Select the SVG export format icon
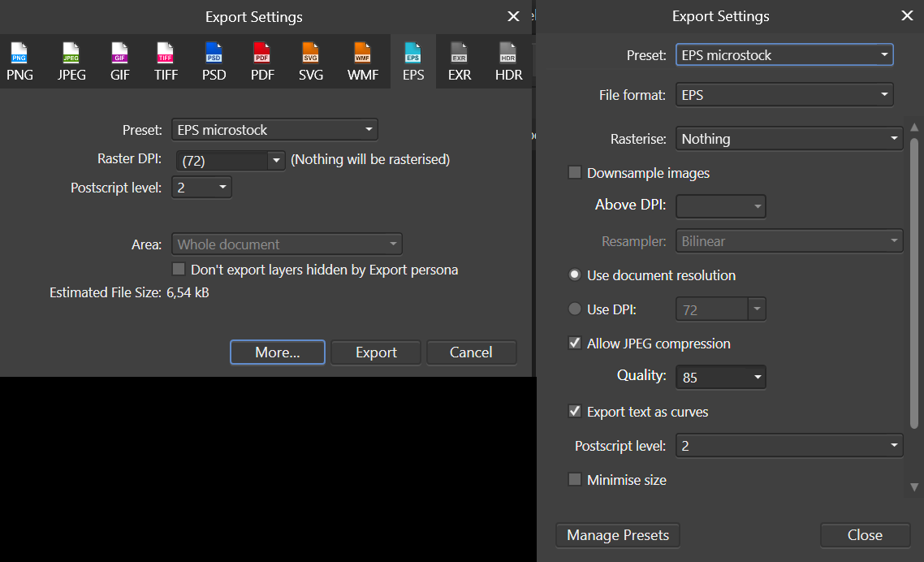Image resolution: width=924 pixels, height=562 pixels. coord(310,61)
